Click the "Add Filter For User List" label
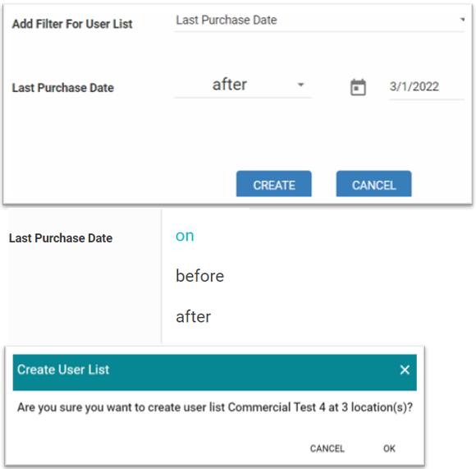This screenshot has width=476, height=469. (72, 24)
